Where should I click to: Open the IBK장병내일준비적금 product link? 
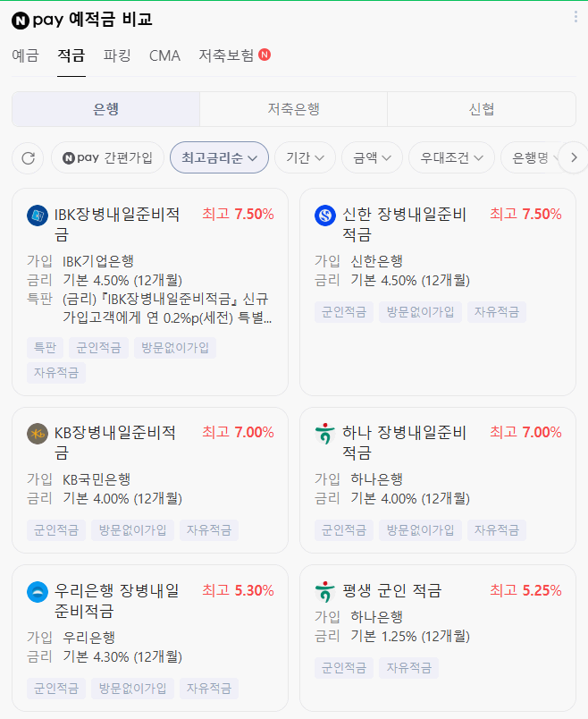coord(116,224)
